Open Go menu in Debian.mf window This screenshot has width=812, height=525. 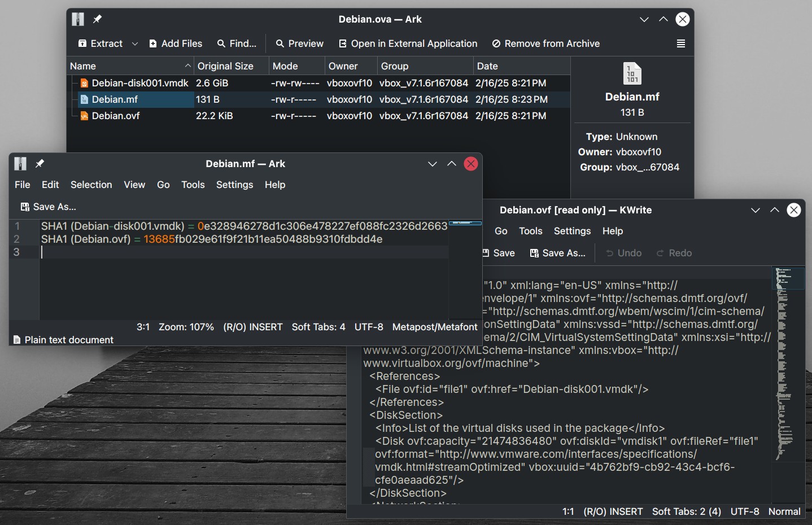(x=163, y=185)
